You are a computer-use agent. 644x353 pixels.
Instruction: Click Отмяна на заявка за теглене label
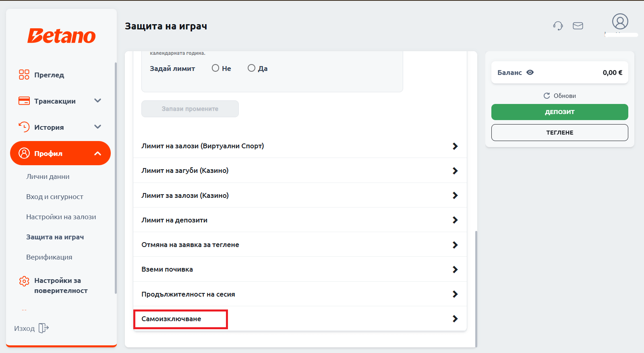tap(190, 245)
